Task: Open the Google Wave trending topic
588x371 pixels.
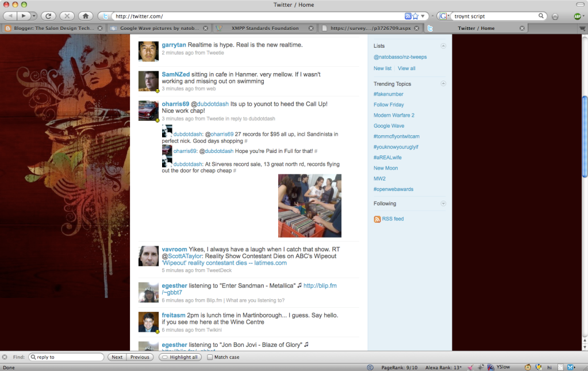Action: [x=389, y=125]
